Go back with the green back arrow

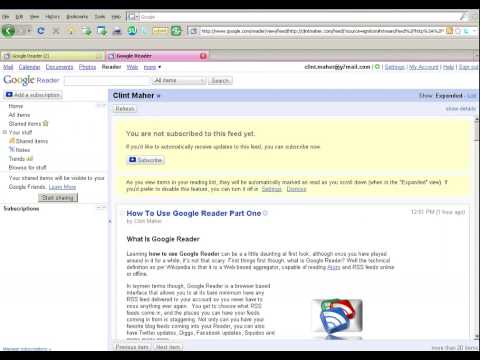pos(8,31)
